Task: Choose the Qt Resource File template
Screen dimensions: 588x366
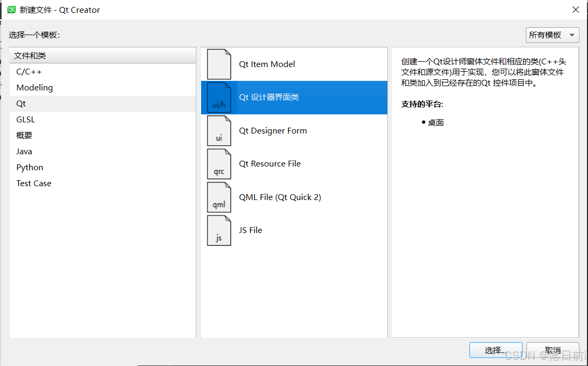Action: click(x=294, y=164)
